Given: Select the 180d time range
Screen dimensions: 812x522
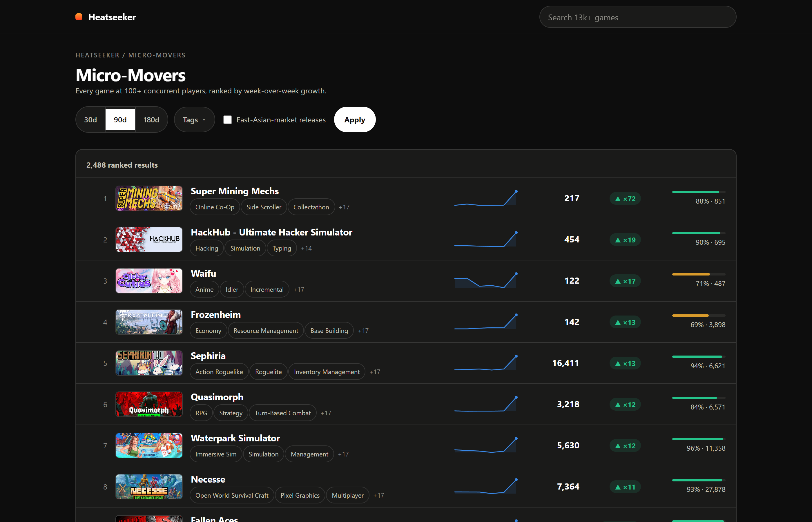Looking at the screenshot, I should click(151, 120).
